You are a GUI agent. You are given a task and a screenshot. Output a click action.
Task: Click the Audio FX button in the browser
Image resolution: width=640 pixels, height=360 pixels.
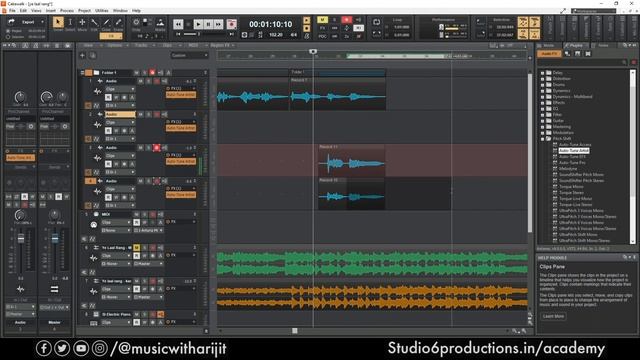[549, 53]
